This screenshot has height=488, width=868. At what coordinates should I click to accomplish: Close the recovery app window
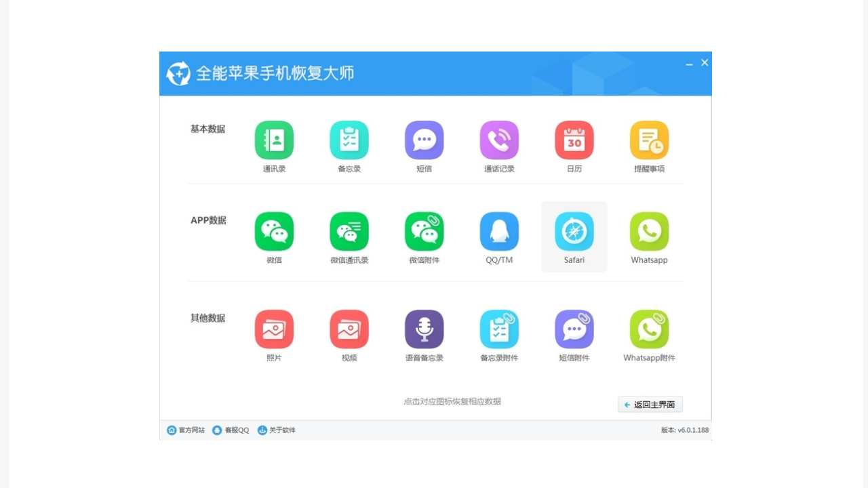(705, 62)
